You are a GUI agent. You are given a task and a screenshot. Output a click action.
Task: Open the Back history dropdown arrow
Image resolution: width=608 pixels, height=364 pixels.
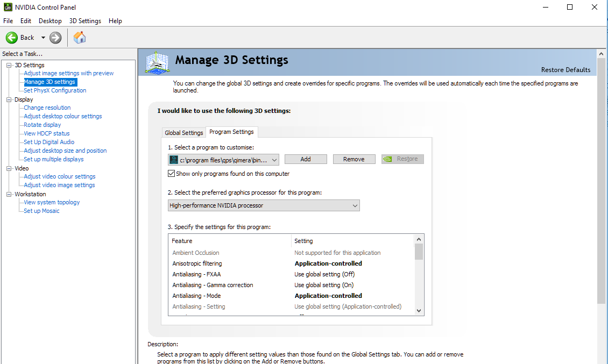[43, 38]
